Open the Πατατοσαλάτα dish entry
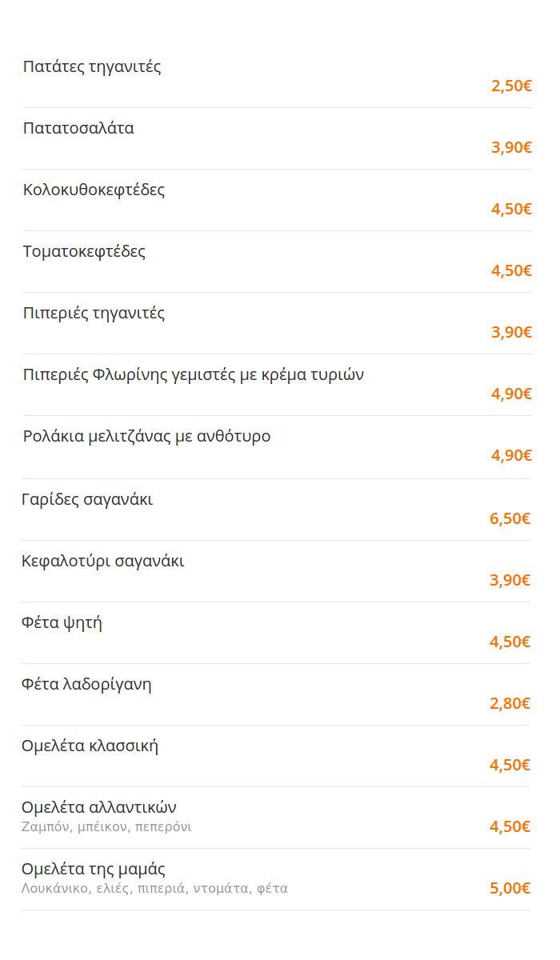The height and width of the screenshot is (960, 560). click(277, 138)
